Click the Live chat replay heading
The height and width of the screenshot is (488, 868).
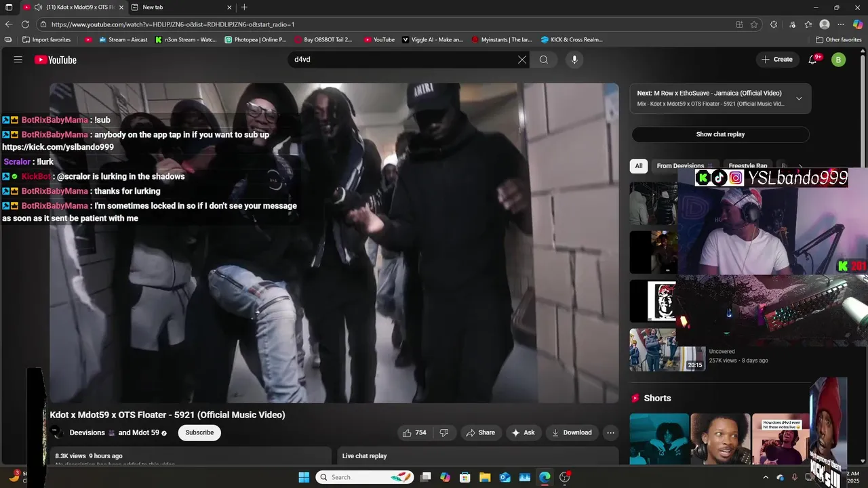[364, 456]
